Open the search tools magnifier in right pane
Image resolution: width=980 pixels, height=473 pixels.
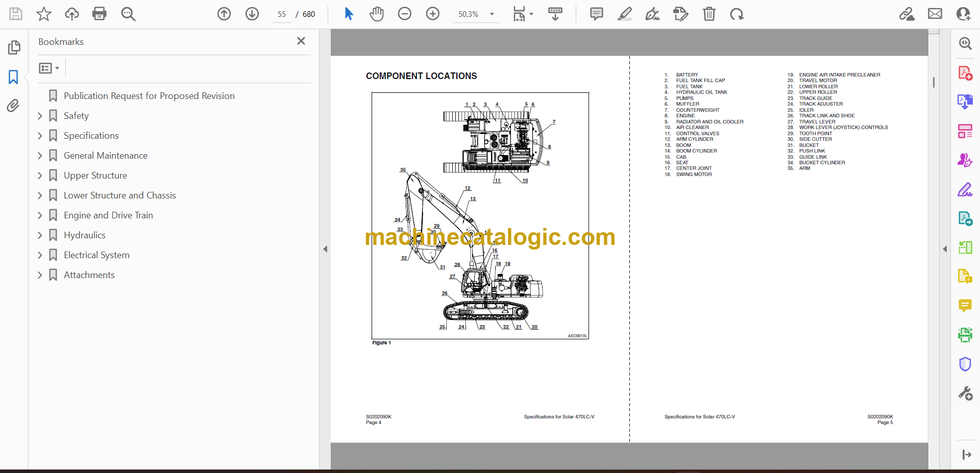click(x=965, y=43)
